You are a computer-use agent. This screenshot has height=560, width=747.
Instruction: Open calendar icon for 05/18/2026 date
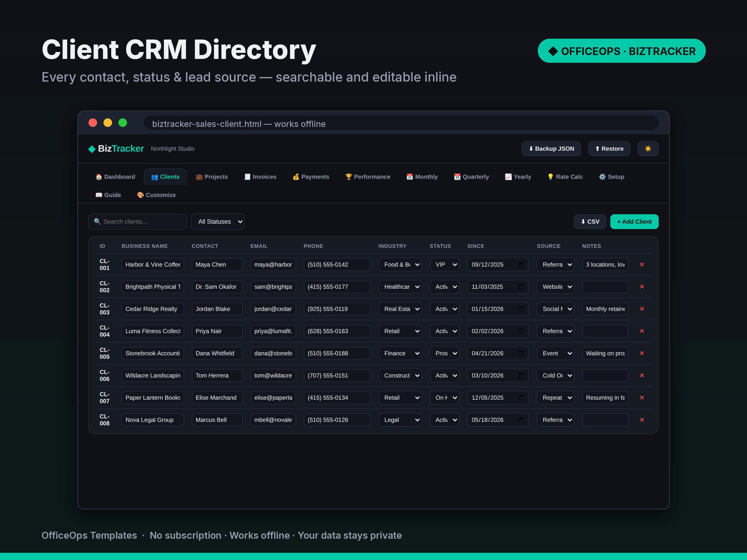coord(521,420)
